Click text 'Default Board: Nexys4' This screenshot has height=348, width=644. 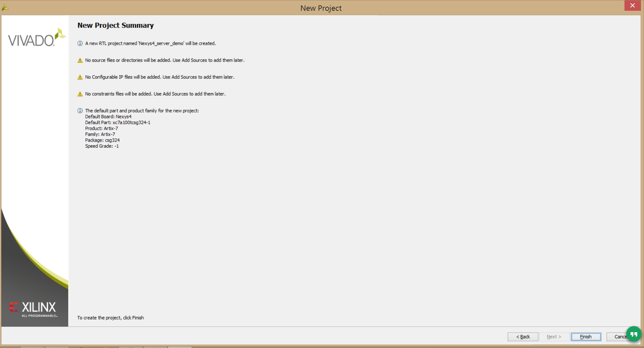pos(108,116)
